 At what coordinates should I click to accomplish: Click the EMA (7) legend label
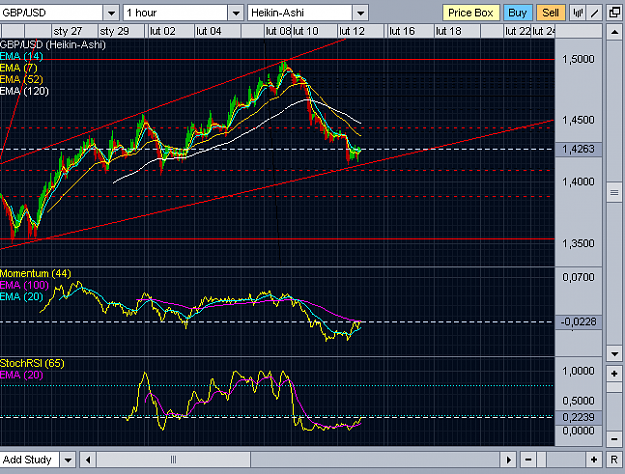tap(18, 68)
